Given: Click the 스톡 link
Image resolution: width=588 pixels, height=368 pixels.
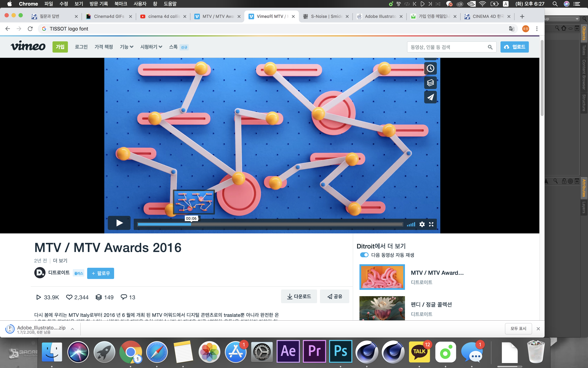Looking at the screenshot, I should (x=173, y=47).
